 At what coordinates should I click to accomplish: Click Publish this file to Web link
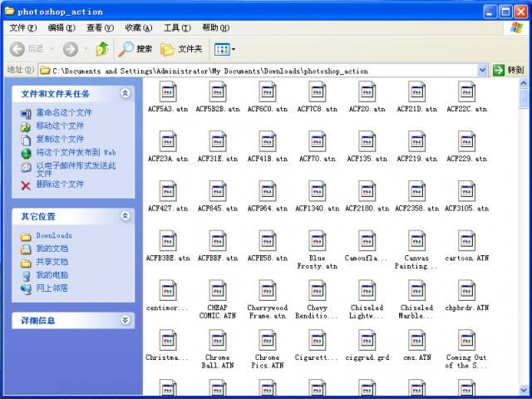[76, 152]
